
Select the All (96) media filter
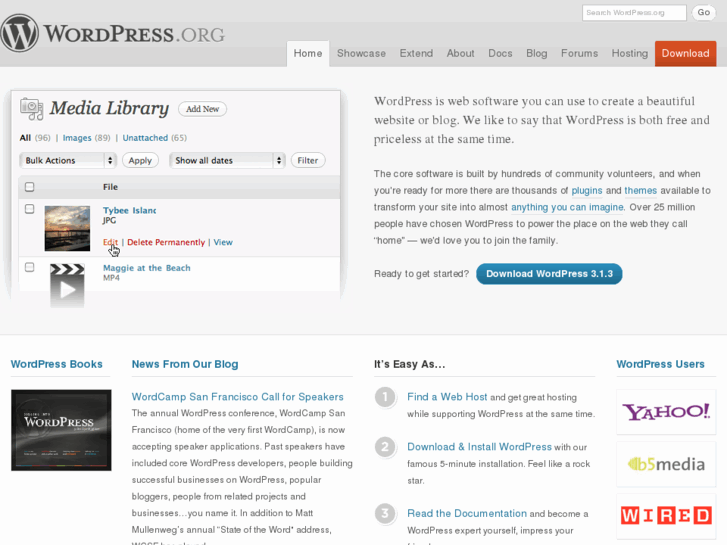(x=35, y=138)
